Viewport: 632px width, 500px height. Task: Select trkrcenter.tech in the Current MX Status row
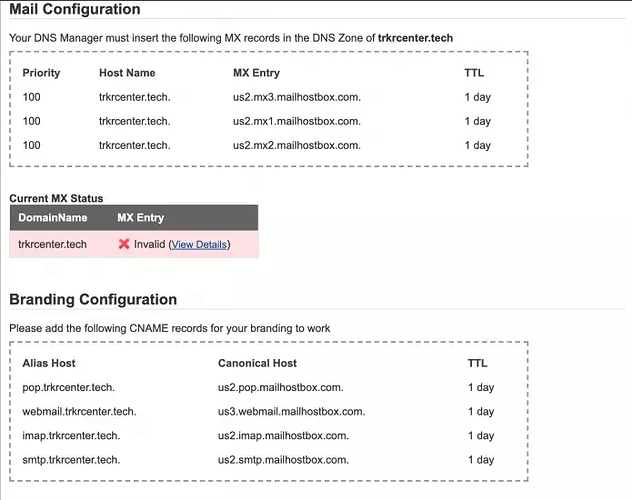(x=53, y=244)
